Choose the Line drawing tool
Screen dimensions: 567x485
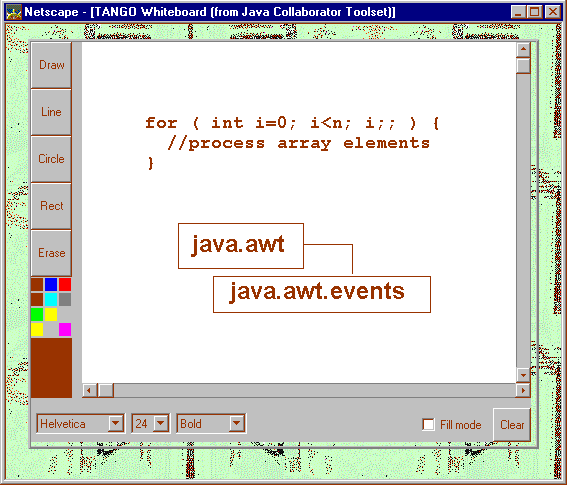tap(51, 112)
